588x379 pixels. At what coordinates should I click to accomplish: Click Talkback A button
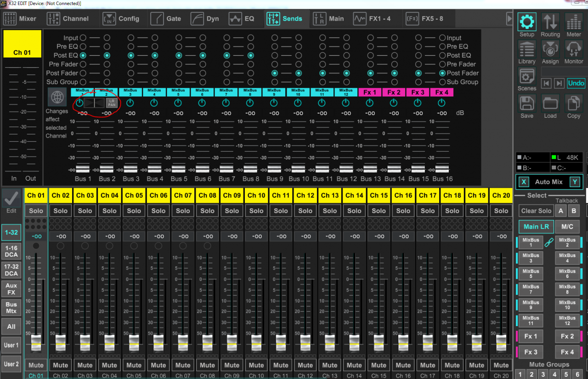click(x=560, y=211)
